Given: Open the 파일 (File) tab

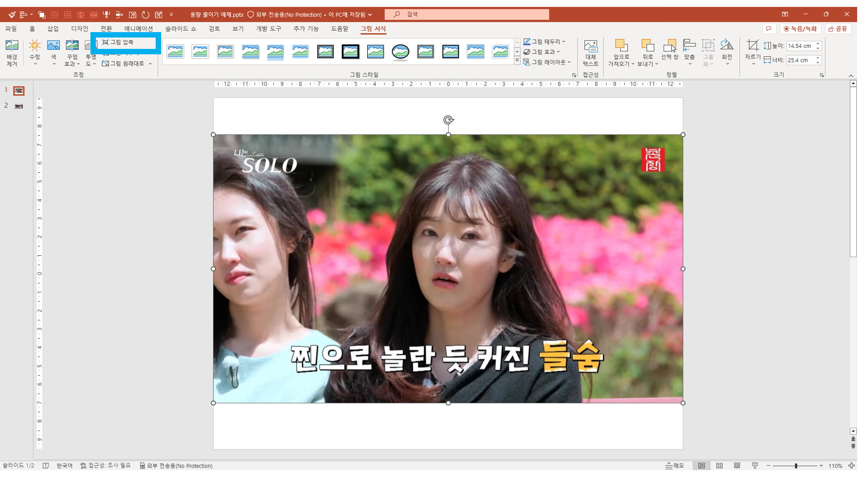Looking at the screenshot, I should [11, 29].
